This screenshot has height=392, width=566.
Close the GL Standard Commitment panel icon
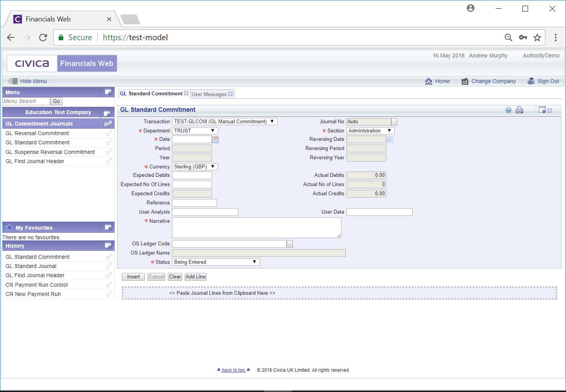(x=550, y=111)
